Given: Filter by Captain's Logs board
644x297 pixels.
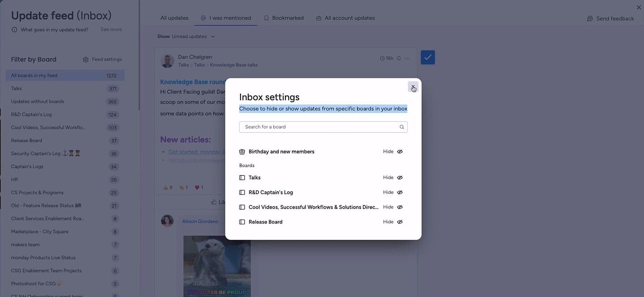Looking at the screenshot, I should click(x=65, y=166).
